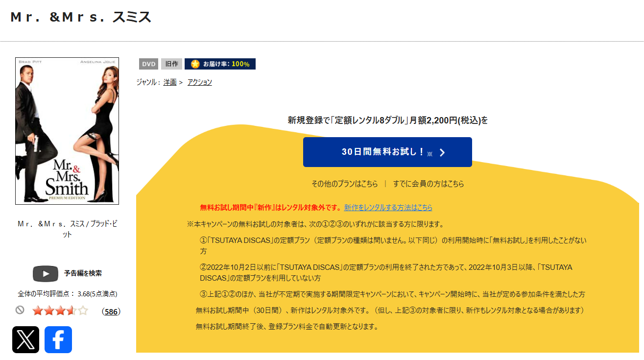Viewport: 644px width, 360px height.
Task: Rate the movie using the star rating
Action: 60,311
